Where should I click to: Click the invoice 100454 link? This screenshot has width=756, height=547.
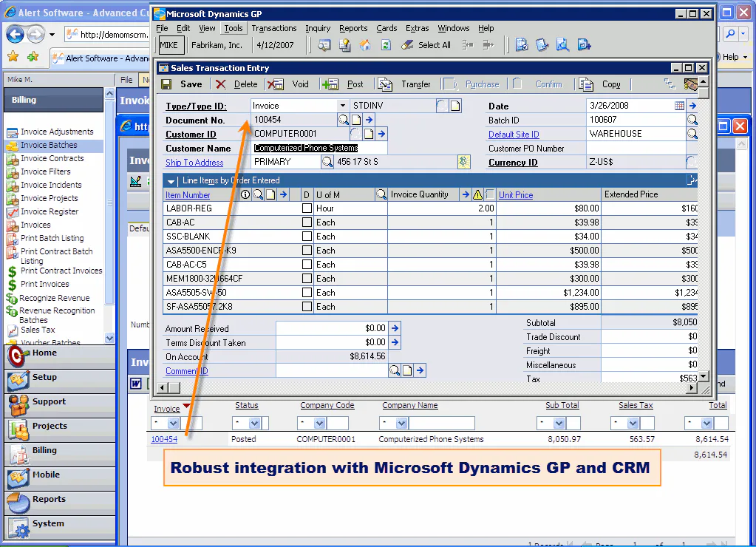point(164,439)
